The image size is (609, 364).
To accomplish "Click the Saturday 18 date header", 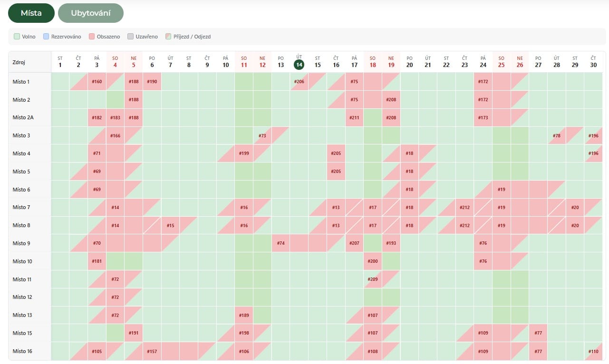I will (x=373, y=62).
